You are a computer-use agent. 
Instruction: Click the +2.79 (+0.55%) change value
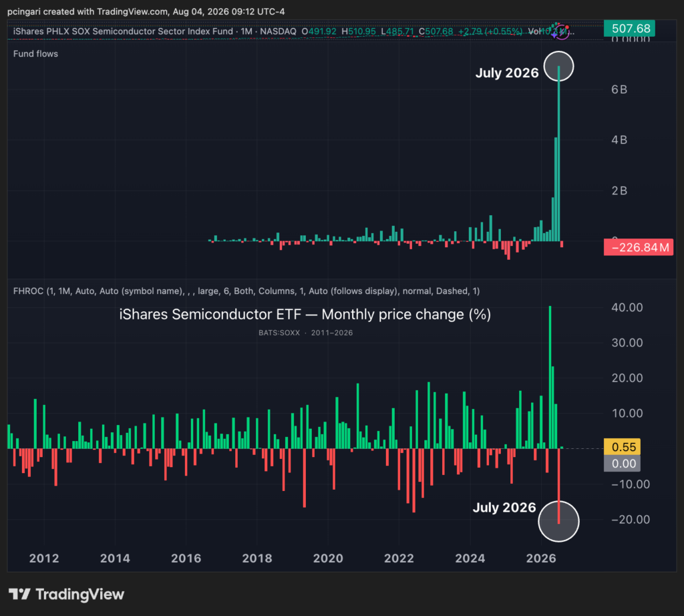(490, 31)
